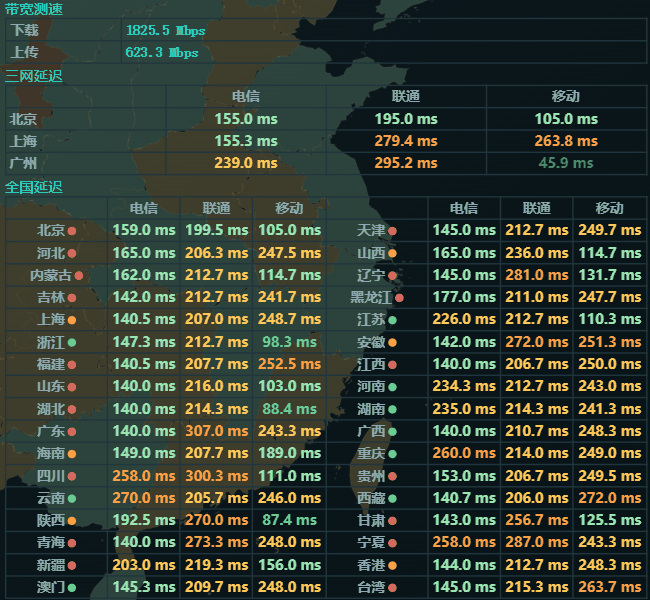Click the 下载 row label
The width and height of the screenshot is (650, 600).
click(24, 30)
